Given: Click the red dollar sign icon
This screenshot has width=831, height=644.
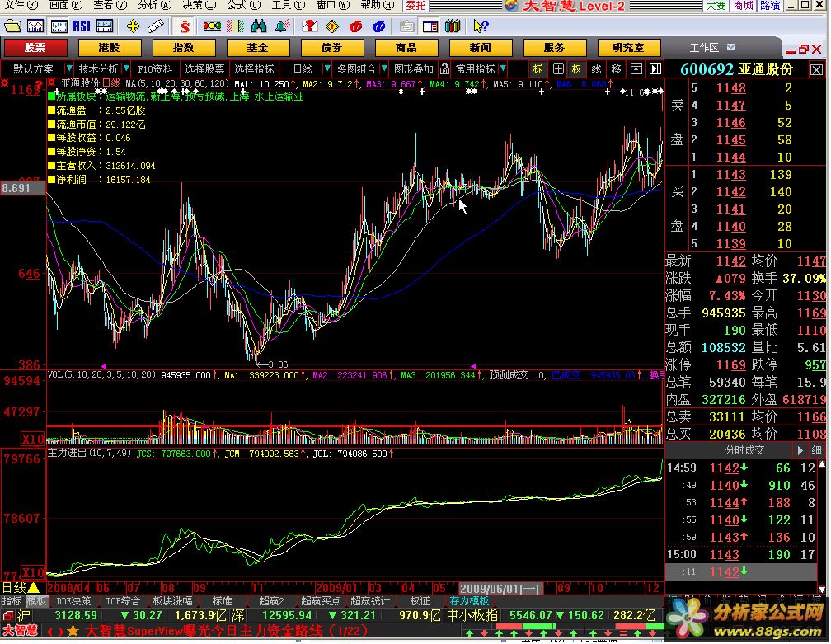Looking at the screenshot, I should coord(185,26).
